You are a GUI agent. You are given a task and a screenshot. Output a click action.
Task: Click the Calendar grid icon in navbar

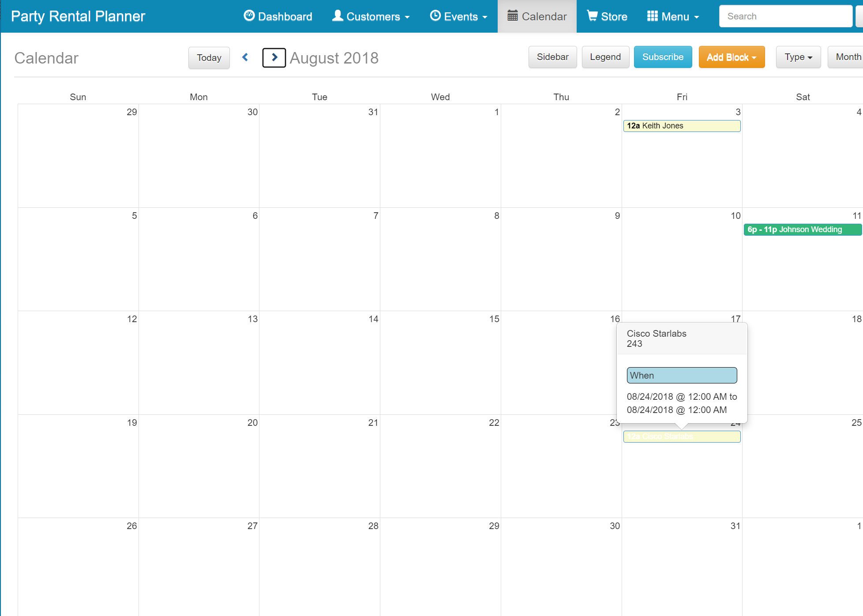513,16
